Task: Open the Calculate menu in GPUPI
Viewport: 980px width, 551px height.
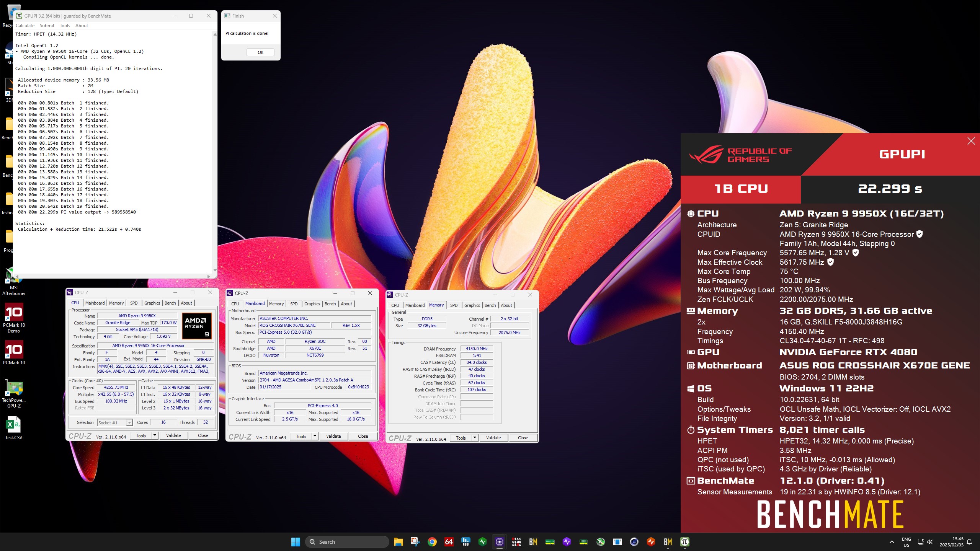Action: coord(25,26)
